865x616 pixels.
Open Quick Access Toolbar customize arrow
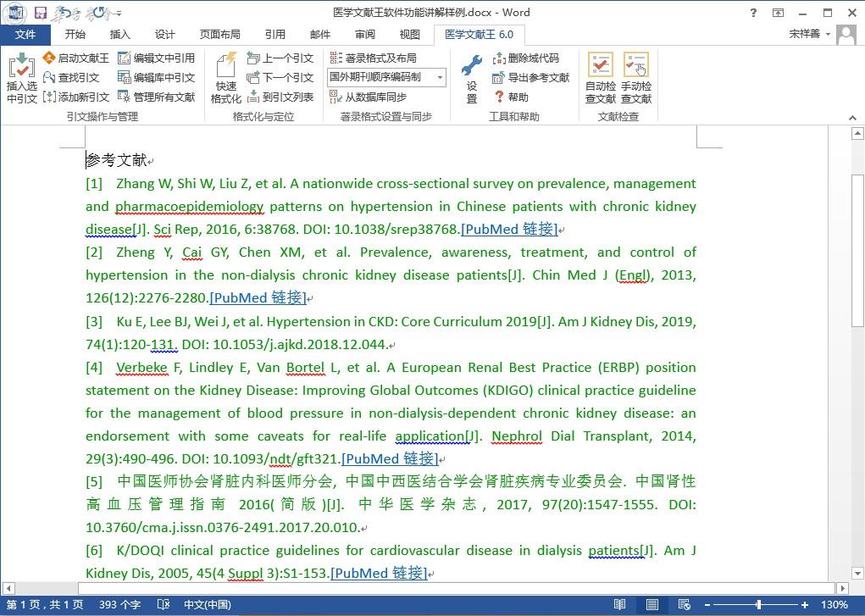point(119,13)
